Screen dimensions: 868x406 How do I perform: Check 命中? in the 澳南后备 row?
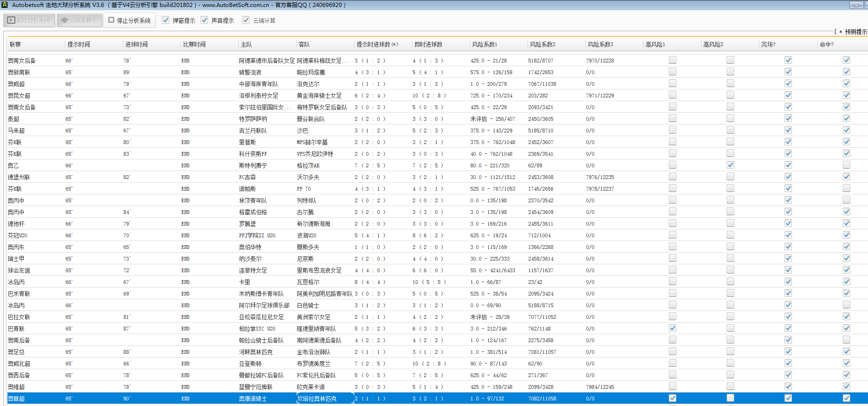(847, 340)
